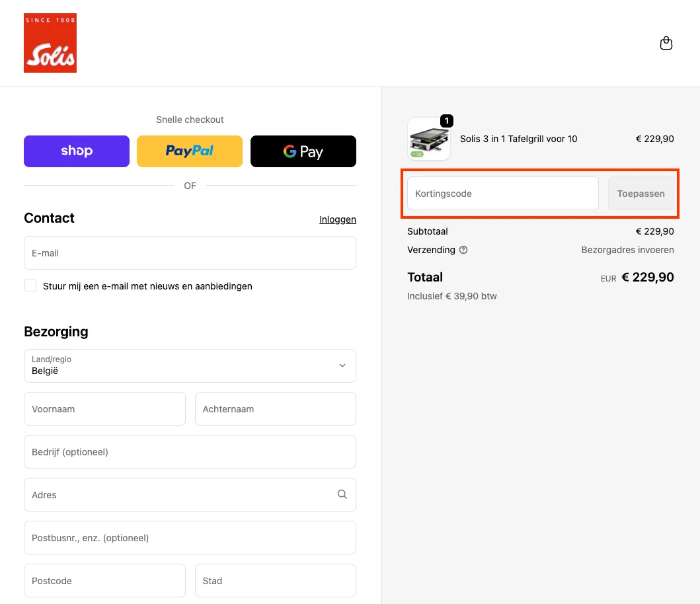Image resolution: width=700 pixels, height=604 pixels.
Task: Click the Stad input field
Action: click(275, 581)
